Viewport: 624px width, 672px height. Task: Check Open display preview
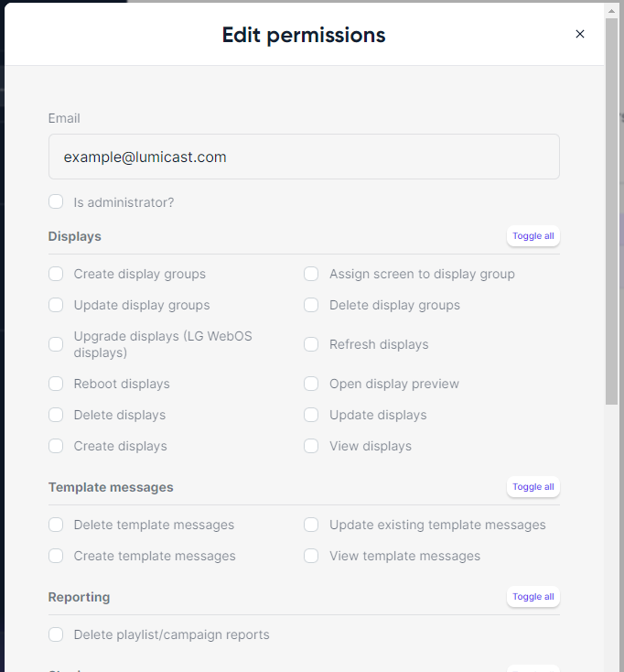click(311, 384)
